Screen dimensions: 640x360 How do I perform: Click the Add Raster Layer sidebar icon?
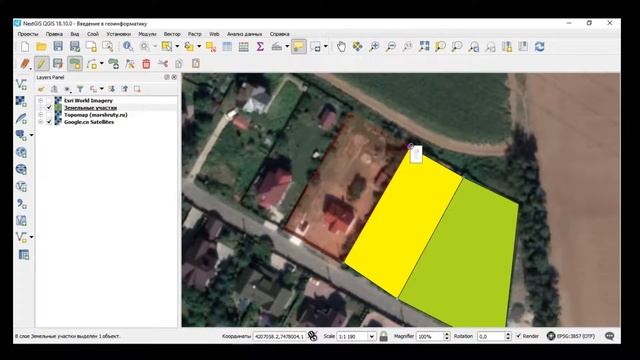click(x=21, y=101)
